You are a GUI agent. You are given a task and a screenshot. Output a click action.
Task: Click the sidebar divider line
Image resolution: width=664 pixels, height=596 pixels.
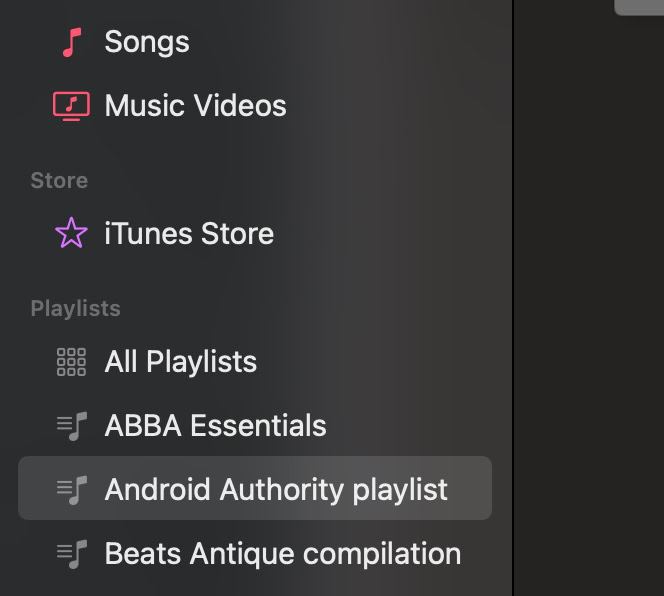(513, 300)
